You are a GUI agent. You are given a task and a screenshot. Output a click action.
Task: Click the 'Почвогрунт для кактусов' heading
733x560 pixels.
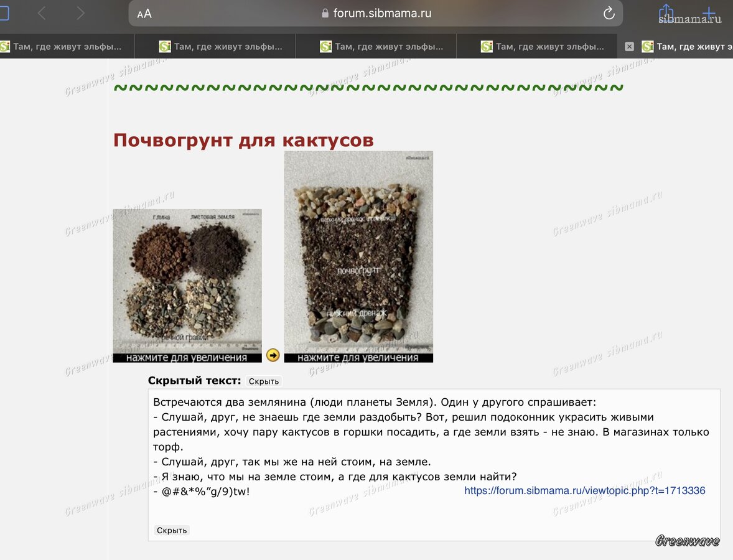pyautogui.click(x=243, y=140)
